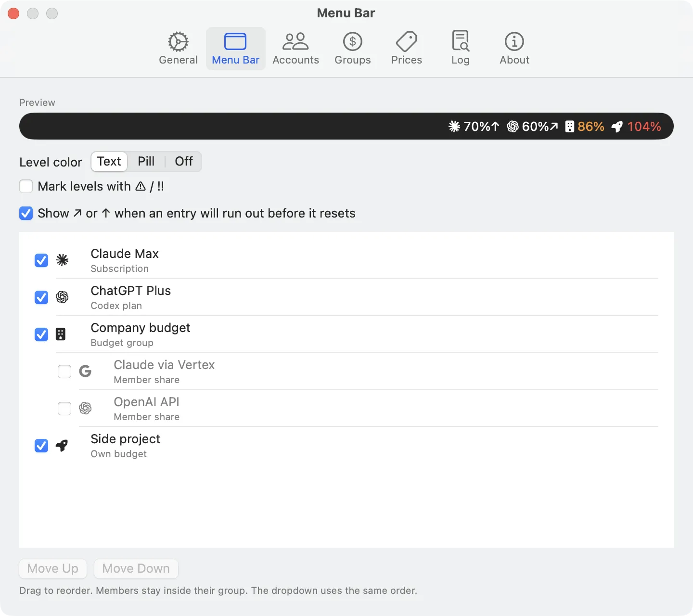Viewport: 693px width, 616px height.
Task: Click the starburst icon in the preview bar
Action: tap(454, 127)
